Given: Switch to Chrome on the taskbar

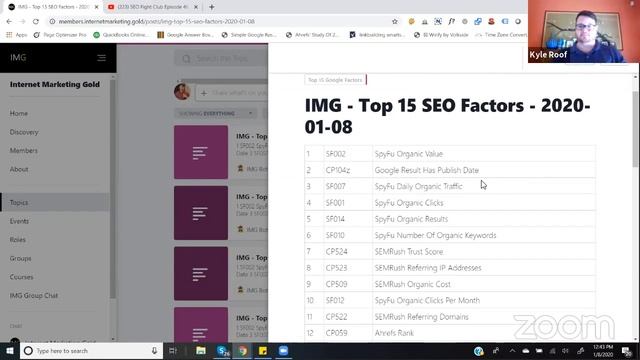Looking at the screenshot, I should [242, 351].
